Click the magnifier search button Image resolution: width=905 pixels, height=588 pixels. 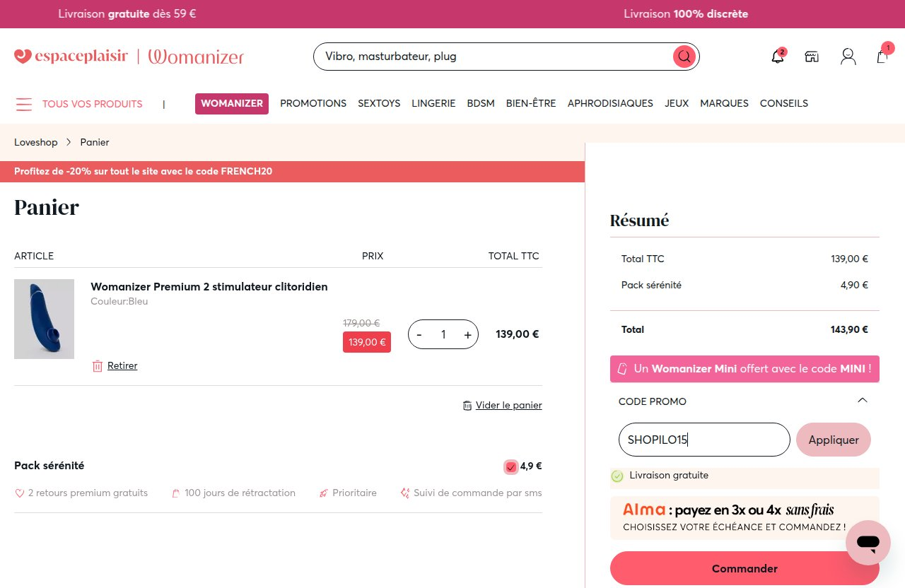(x=684, y=57)
